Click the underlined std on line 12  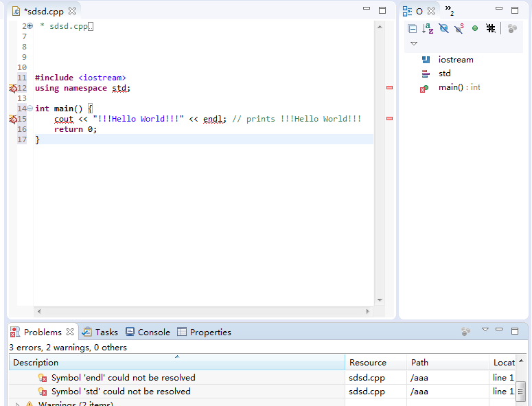click(119, 88)
